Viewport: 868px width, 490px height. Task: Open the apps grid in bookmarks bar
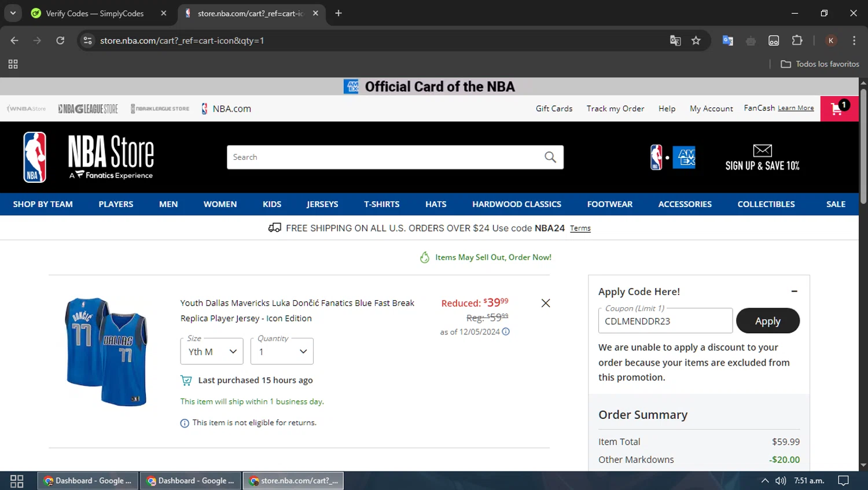13,64
